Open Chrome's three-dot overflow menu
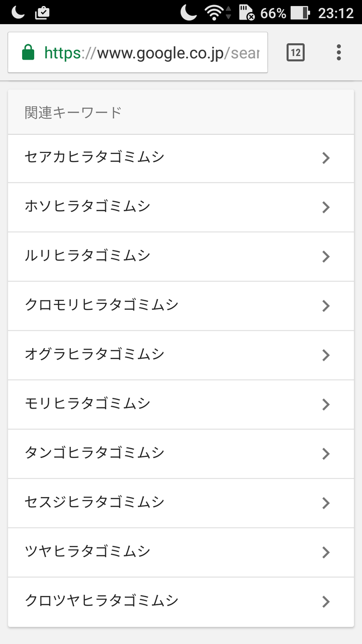The width and height of the screenshot is (362, 644). [x=339, y=52]
